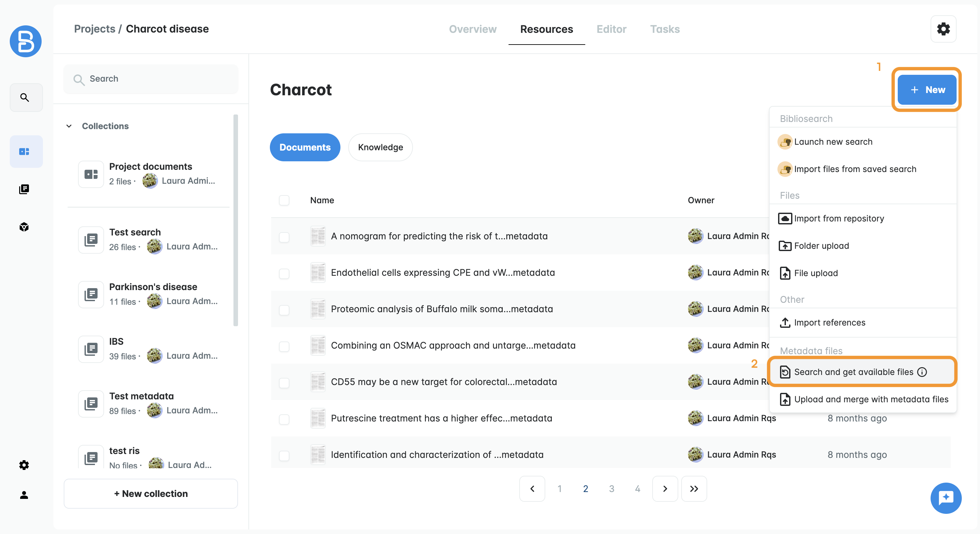
Task: Go to next page using right chevron
Action: (665, 489)
